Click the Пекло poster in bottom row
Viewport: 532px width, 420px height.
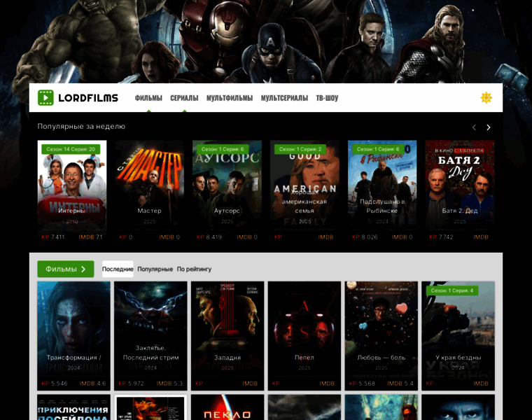click(227, 407)
